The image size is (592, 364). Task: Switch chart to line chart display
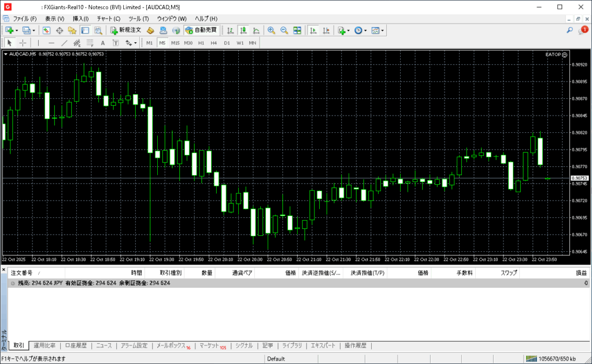point(256,30)
